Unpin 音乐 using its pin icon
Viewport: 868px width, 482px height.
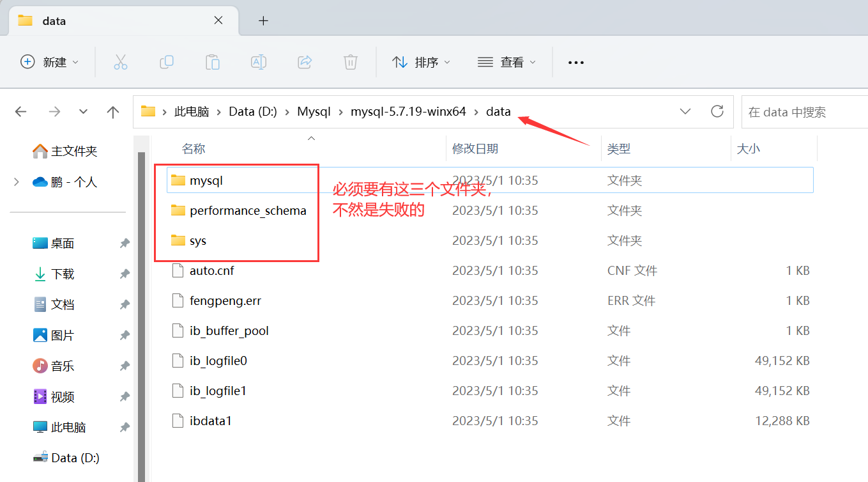[x=125, y=366]
